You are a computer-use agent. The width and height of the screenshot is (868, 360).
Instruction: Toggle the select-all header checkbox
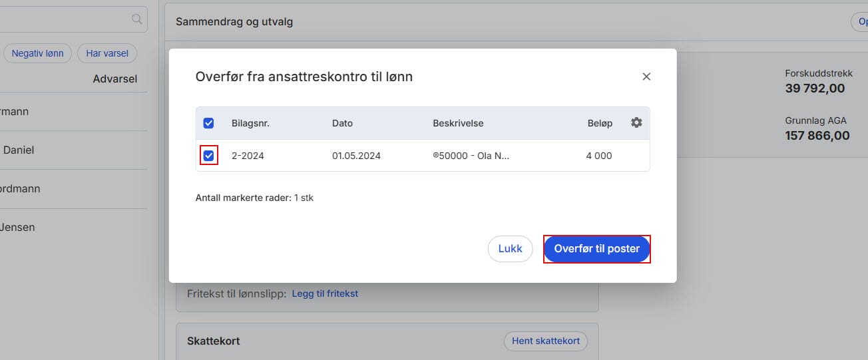208,123
